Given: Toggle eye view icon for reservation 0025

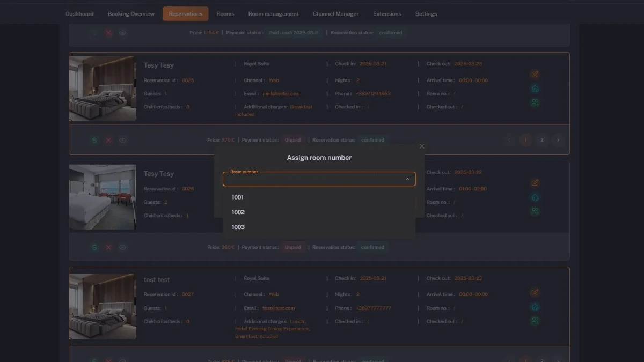Looking at the screenshot, I should 123,140.
